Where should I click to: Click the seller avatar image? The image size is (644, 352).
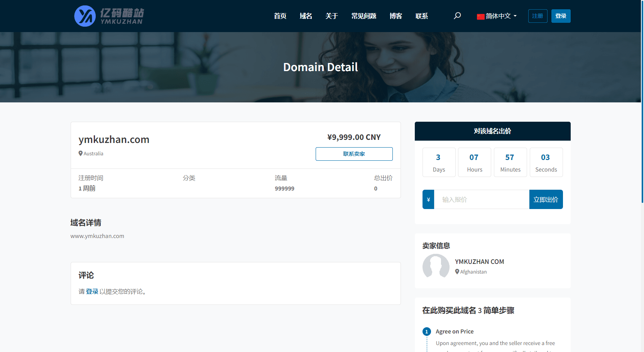[436, 267]
